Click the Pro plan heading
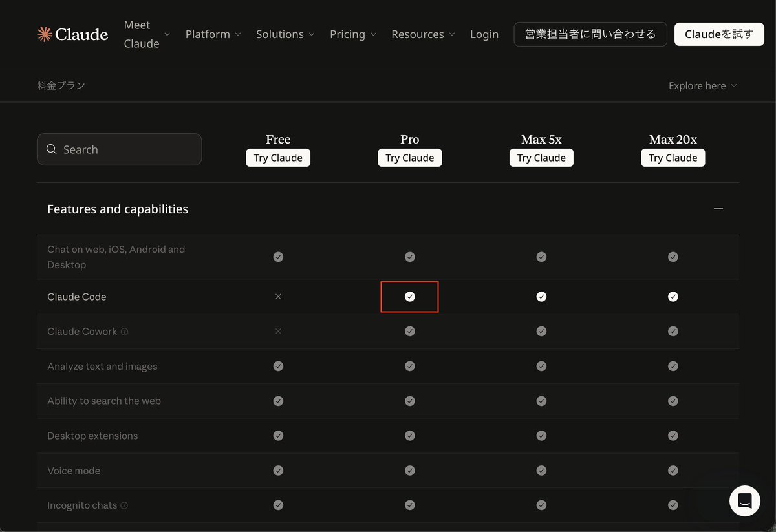This screenshot has height=532, width=776. (410, 139)
